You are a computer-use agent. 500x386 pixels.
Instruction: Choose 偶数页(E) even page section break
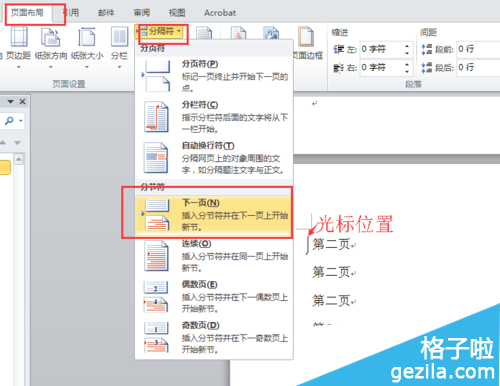coord(214,297)
